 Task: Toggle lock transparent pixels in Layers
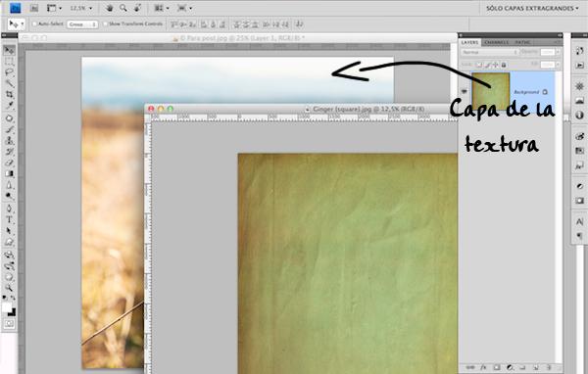479,65
